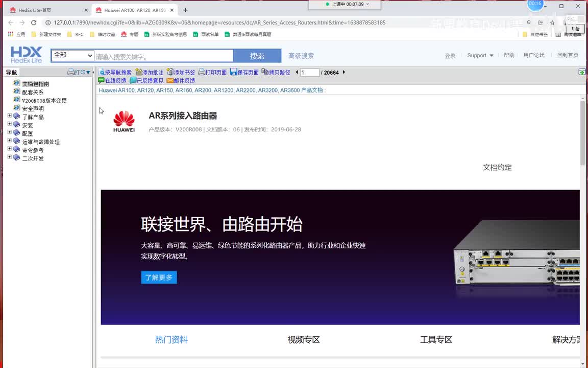Click the 邮件反馈 email feedback icon
This screenshot has height=368, width=588.
(170, 80)
